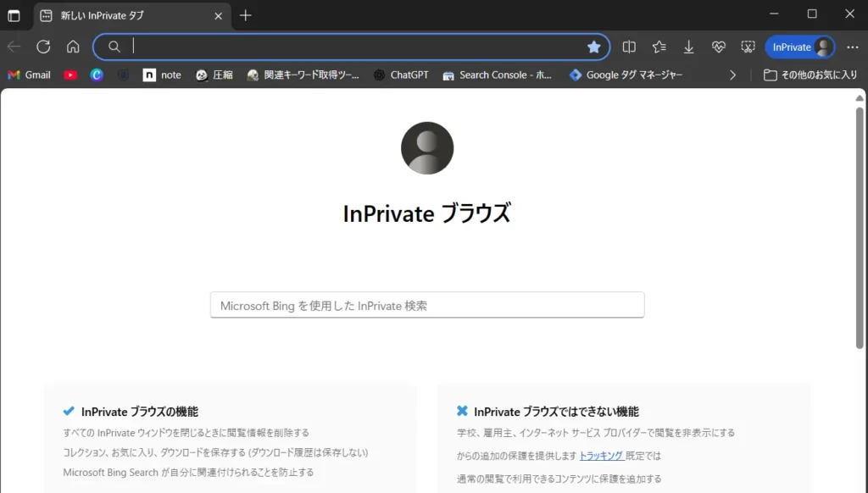The width and height of the screenshot is (868, 493).
Task: Open Browser essentials heart icon
Action: (x=718, y=47)
